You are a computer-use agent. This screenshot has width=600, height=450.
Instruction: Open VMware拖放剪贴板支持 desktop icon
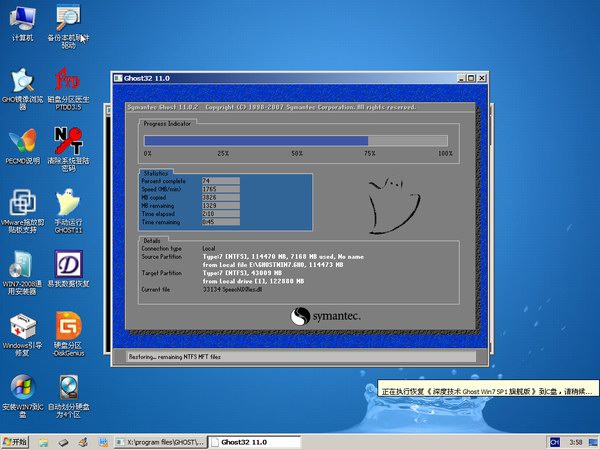22,203
